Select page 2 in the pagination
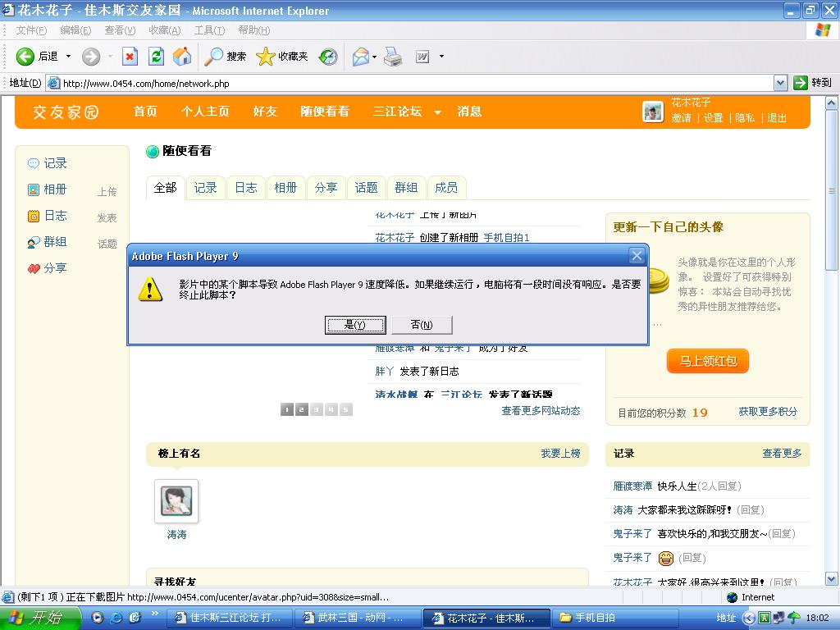This screenshot has width=840, height=630. click(302, 409)
